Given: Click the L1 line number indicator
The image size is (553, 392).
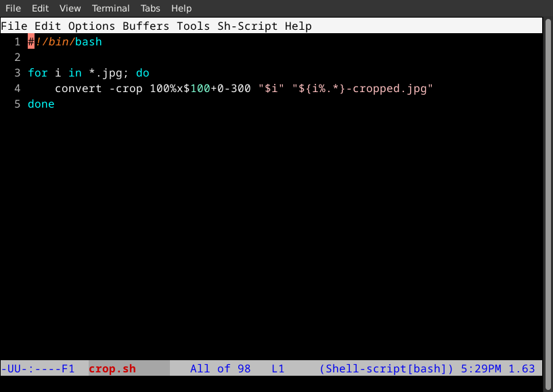Looking at the screenshot, I should pos(278,368).
